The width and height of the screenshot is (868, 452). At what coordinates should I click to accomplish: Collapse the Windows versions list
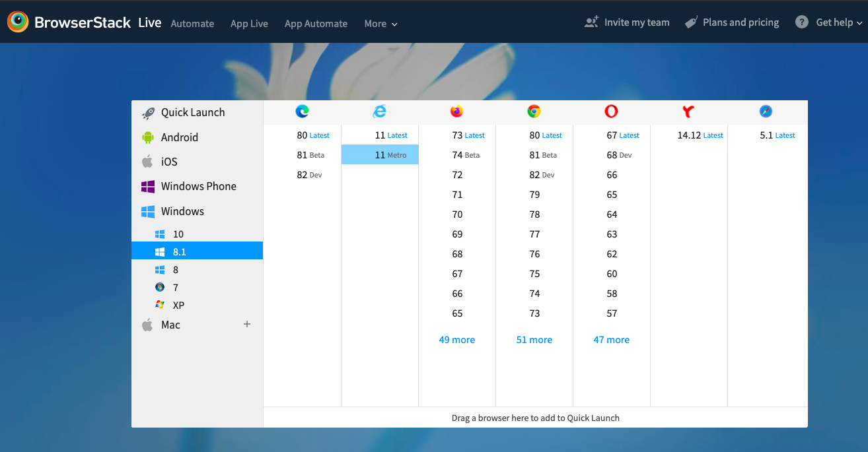181,211
